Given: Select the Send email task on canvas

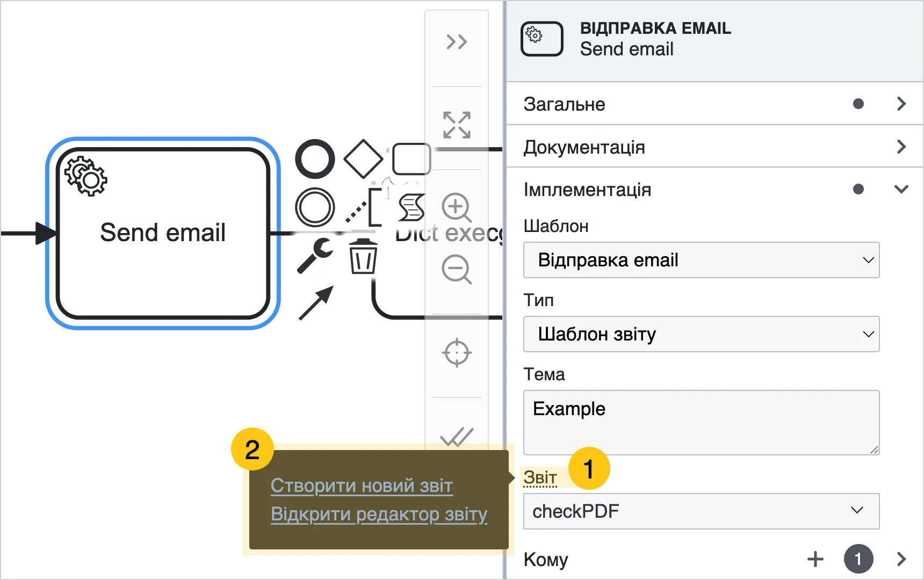Looking at the screenshot, I should pyautogui.click(x=163, y=233).
